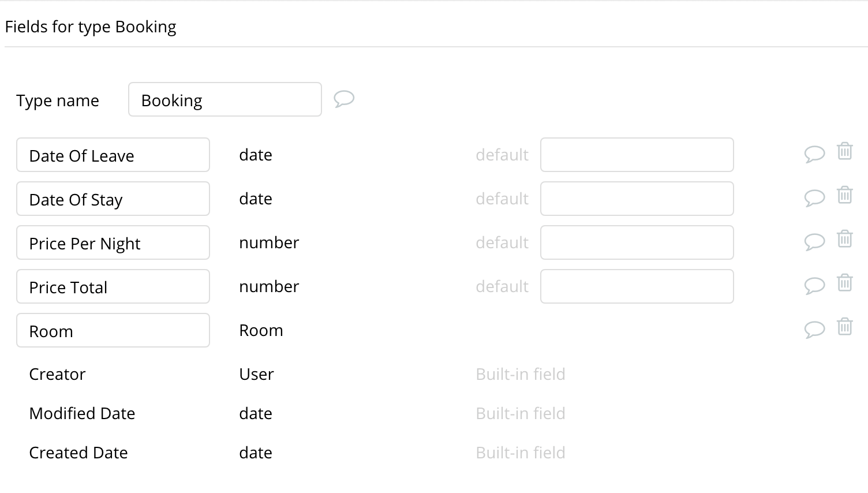Screen dimensions: 868x493
Task: Open comments for the Price Total field
Action: 815,284
